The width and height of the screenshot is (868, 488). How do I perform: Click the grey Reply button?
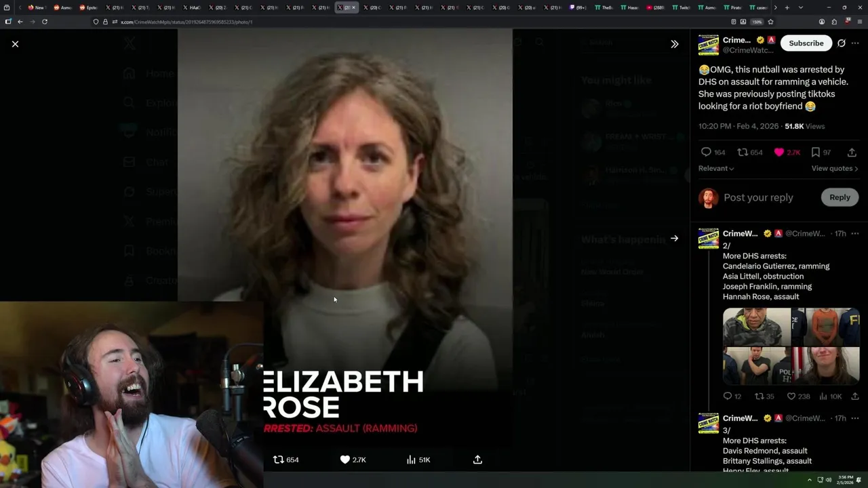click(x=840, y=197)
